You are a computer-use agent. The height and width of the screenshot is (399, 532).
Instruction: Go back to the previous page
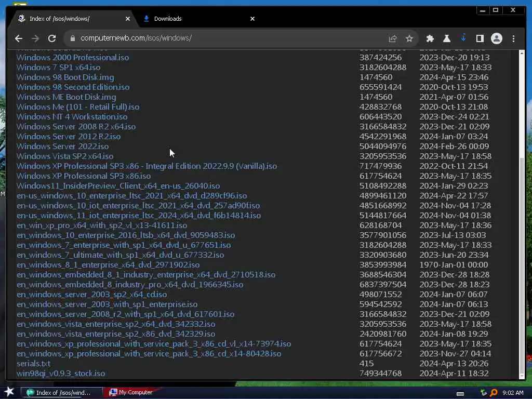tap(19, 38)
